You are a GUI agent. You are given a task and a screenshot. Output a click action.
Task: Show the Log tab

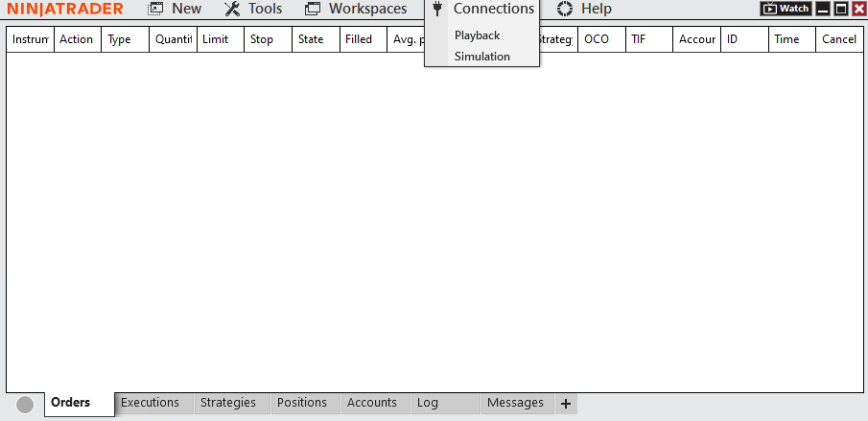pyautogui.click(x=428, y=403)
